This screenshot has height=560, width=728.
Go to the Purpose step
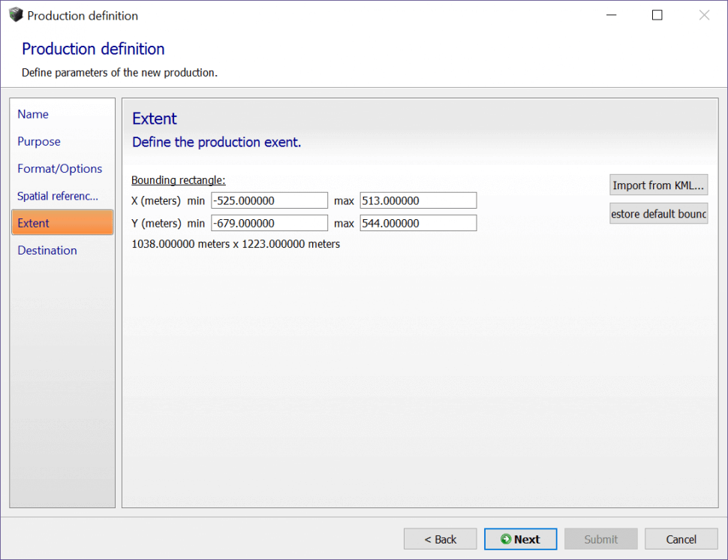(39, 142)
